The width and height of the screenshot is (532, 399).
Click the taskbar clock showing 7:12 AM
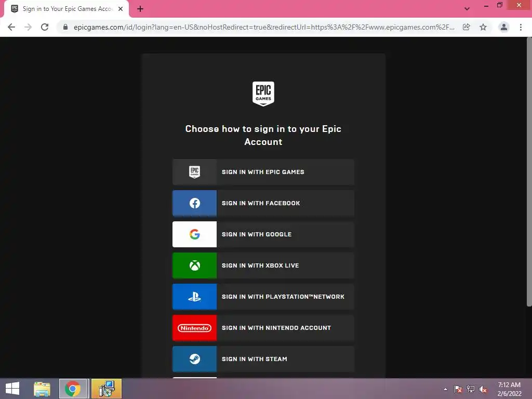509,389
